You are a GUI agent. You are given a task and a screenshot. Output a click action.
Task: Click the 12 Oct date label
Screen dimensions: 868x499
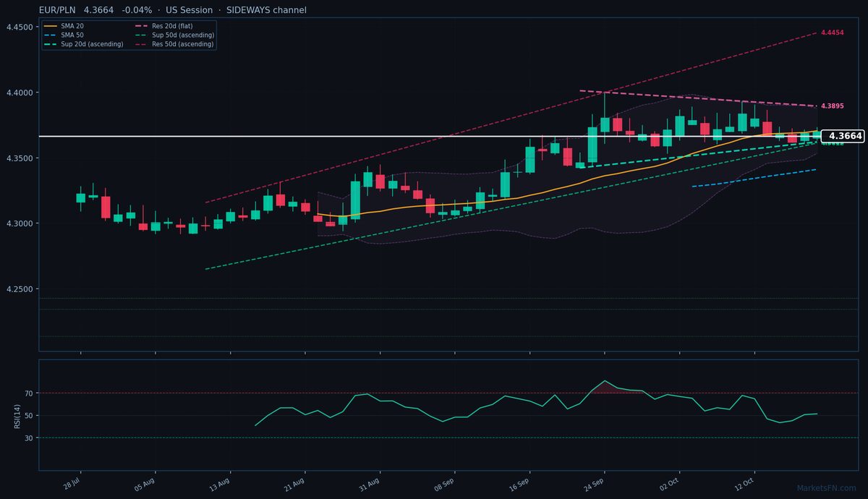click(x=745, y=484)
